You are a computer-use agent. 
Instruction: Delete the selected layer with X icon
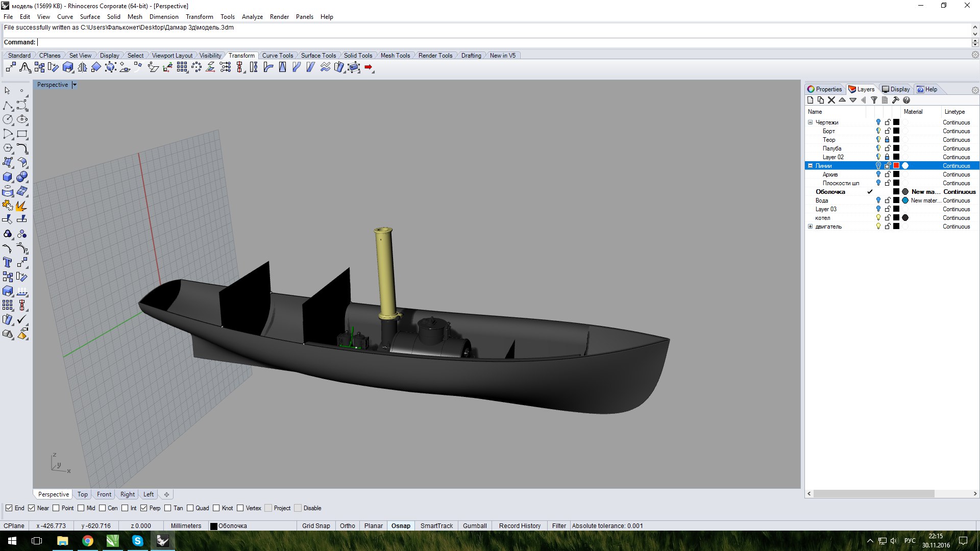coord(831,100)
